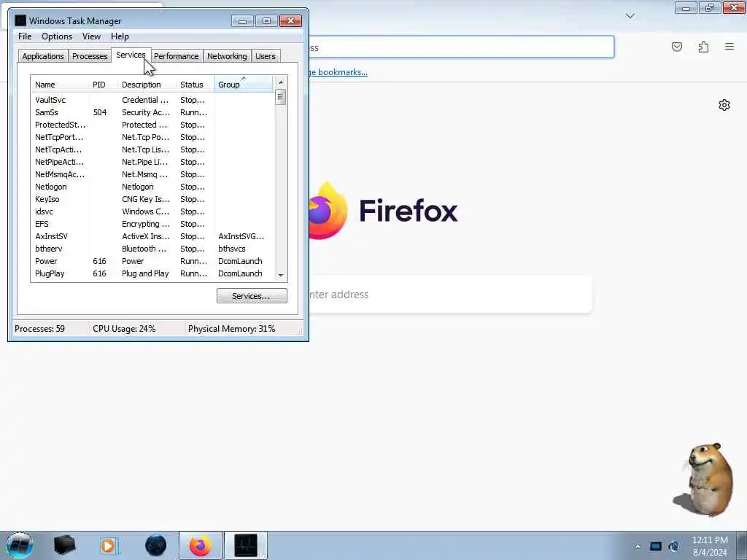This screenshot has height=560, width=747.
Task: Open the File menu in Task Manager
Action: click(25, 36)
